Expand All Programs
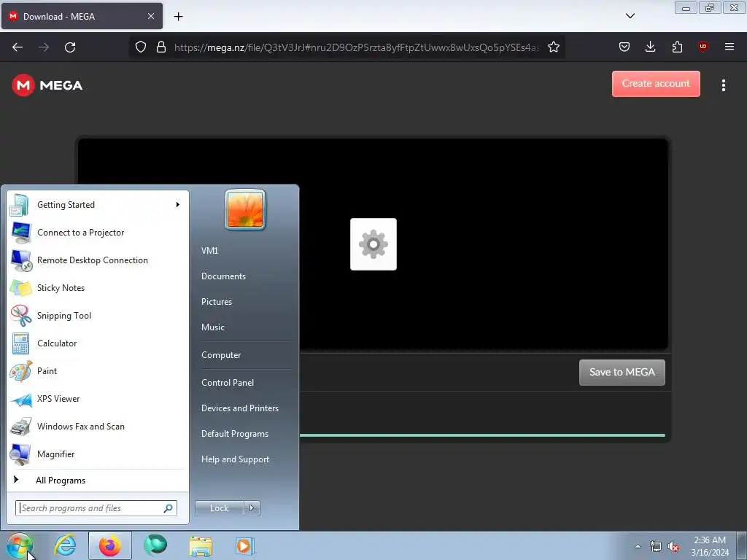 (98, 481)
